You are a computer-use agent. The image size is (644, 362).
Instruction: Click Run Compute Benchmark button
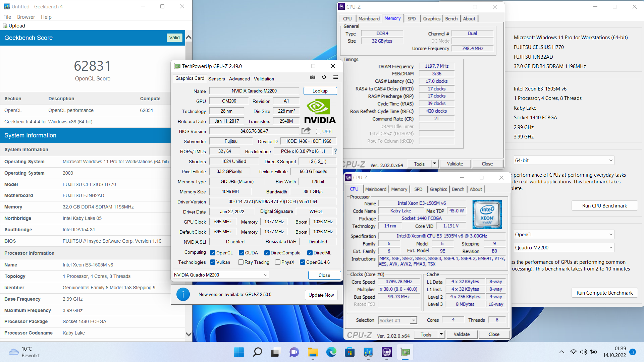pos(604,293)
